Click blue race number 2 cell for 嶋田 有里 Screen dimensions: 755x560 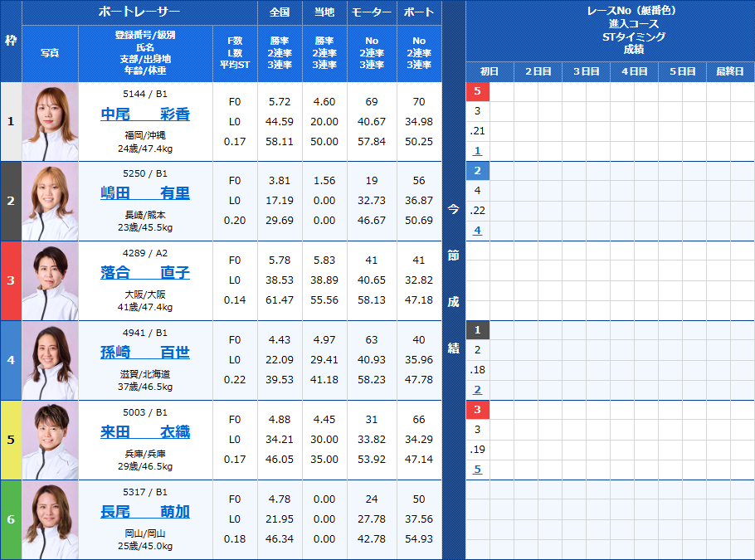point(478,171)
